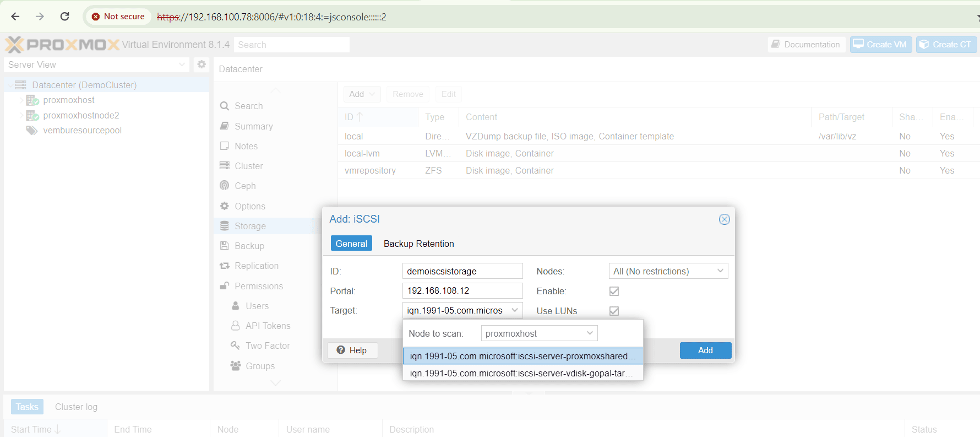This screenshot has width=980, height=437.
Task: Open the Options menu item
Action: [x=249, y=206]
